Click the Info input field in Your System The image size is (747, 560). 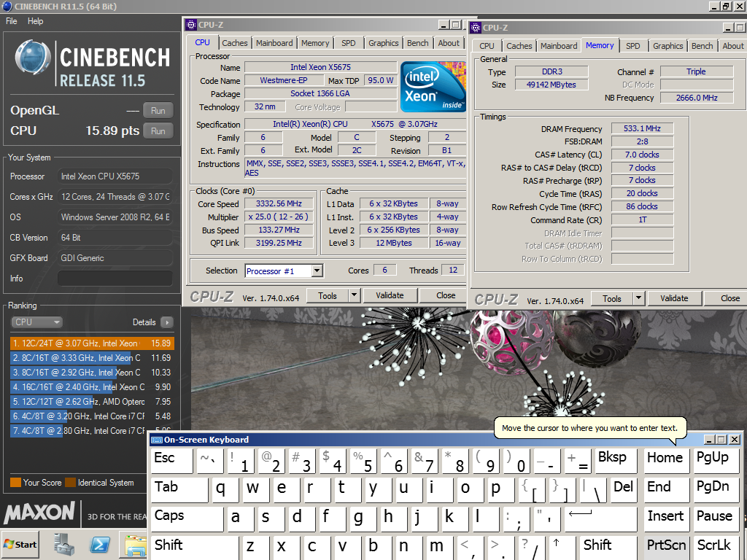[115, 279]
